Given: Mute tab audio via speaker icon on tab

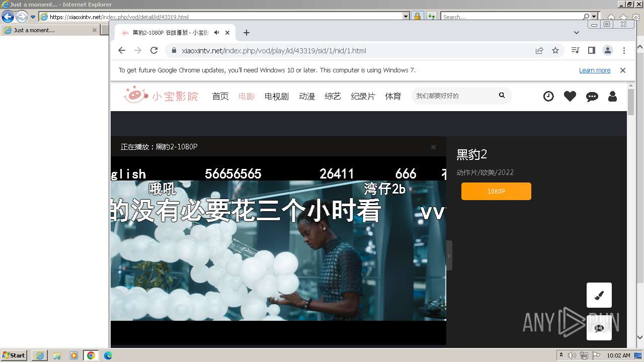Looking at the screenshot, I should click(x=216, y=33).
